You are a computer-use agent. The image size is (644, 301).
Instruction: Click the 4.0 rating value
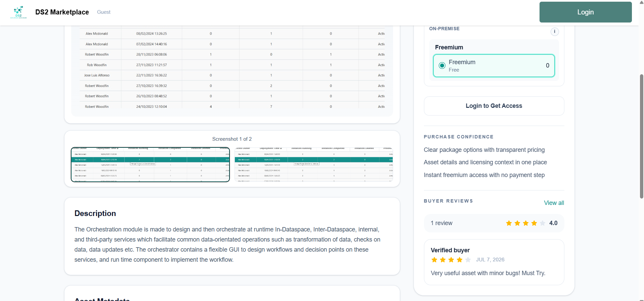[x=553, y=223]
